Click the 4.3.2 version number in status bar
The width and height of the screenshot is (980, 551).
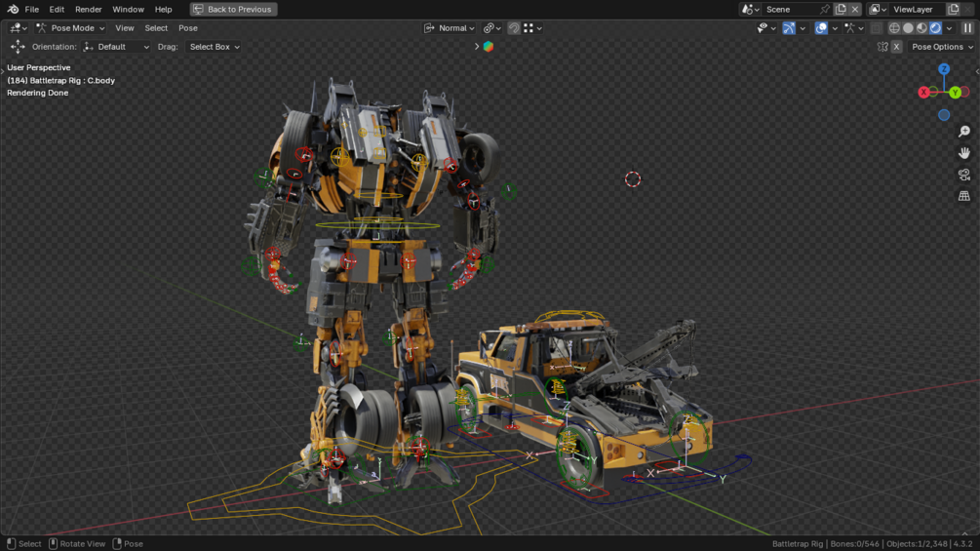coord(963,544)
